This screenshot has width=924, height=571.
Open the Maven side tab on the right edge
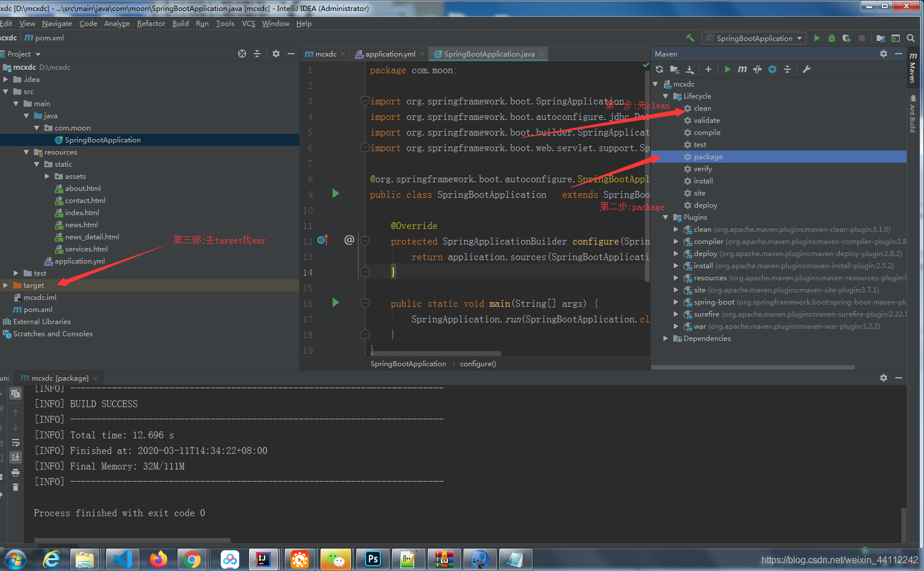pos(913,67)
